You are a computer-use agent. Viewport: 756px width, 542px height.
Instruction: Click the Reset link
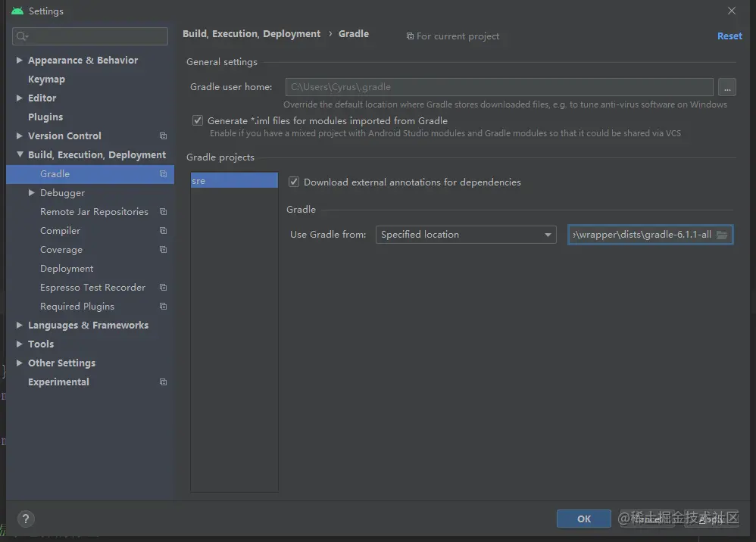(729, 36)
